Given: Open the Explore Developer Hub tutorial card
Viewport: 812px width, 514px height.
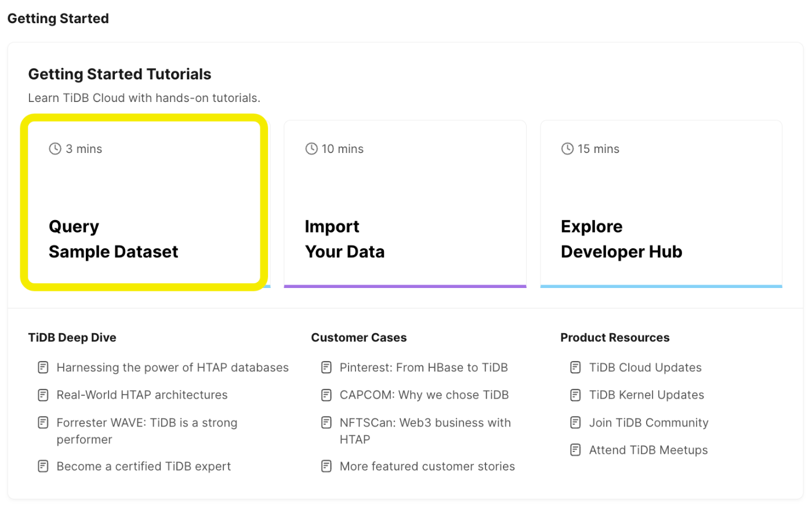Looking at the screenshot, I should [661, 204].
